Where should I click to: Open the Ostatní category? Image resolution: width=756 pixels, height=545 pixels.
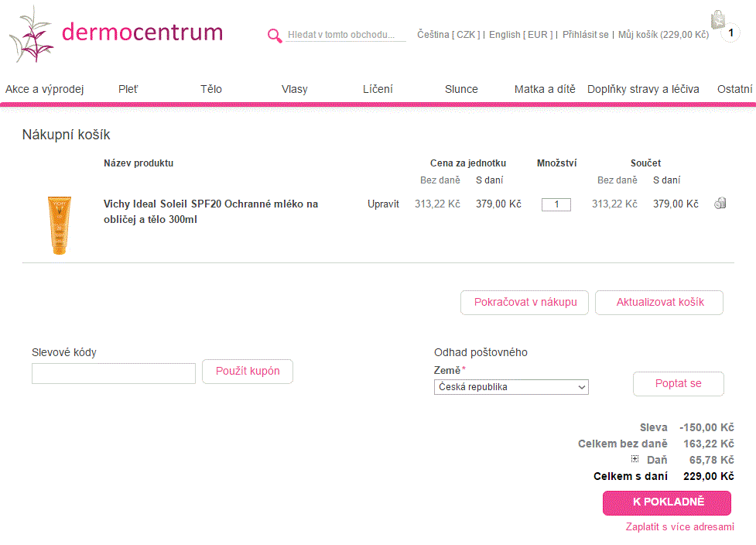[x=735, y=89]
